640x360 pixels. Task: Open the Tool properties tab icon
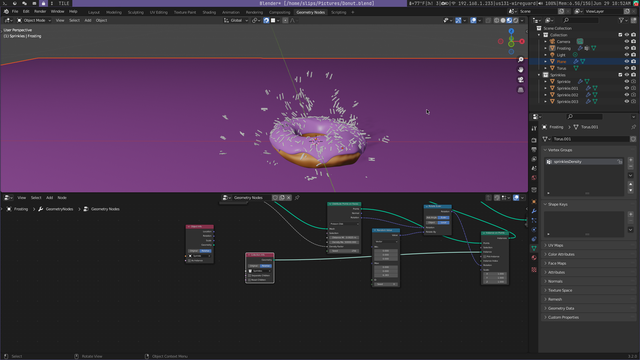click(534, 129)
